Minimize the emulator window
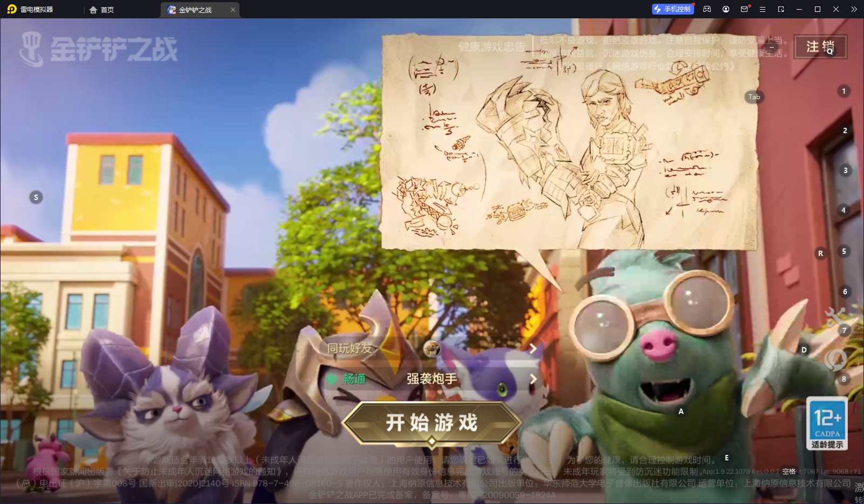The image size is (864, 504). pos(799,9)
